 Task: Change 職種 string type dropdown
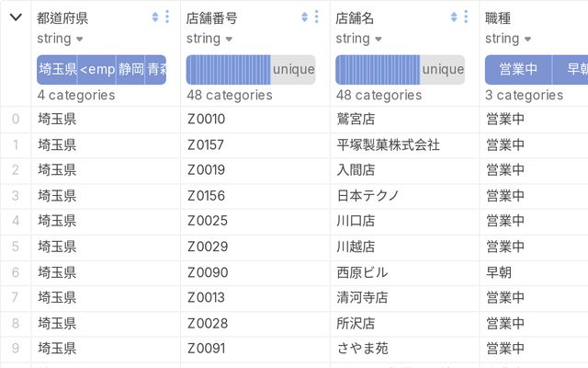click(506, 39)
